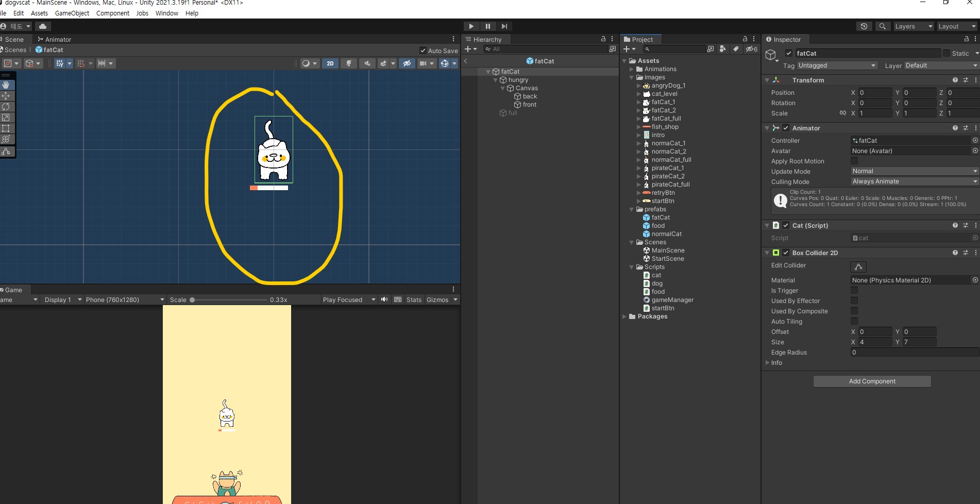Disable the Animator component checkbox
This screenshot has width=980, height=504.
tap(786, 128)
